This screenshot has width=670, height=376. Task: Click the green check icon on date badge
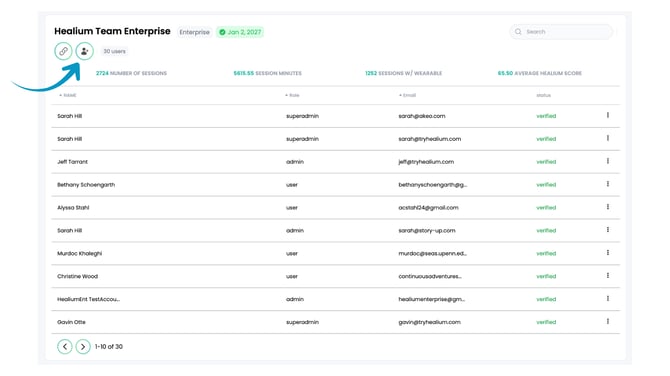click(x=222, y=32)
